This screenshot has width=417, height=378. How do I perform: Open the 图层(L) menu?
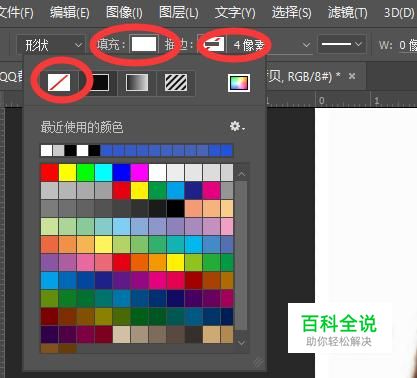pyautogui.click(x=179, y=13)
